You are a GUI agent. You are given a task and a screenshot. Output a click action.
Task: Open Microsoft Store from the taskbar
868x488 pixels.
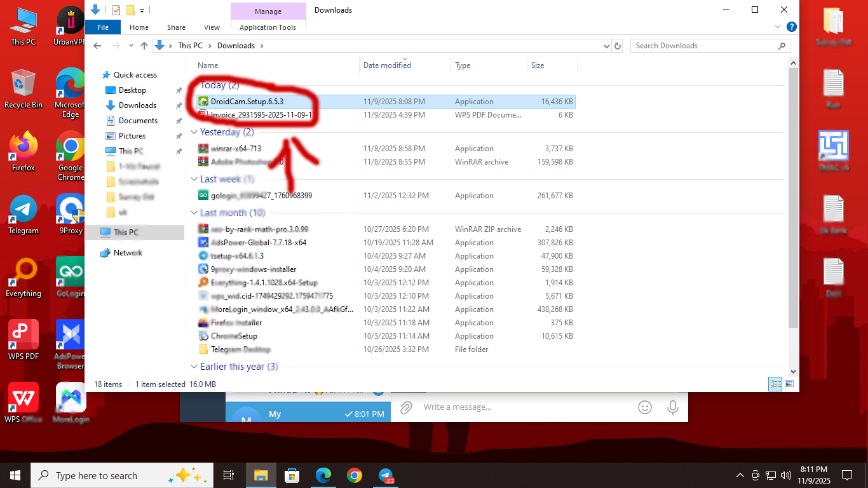(292, 475)
